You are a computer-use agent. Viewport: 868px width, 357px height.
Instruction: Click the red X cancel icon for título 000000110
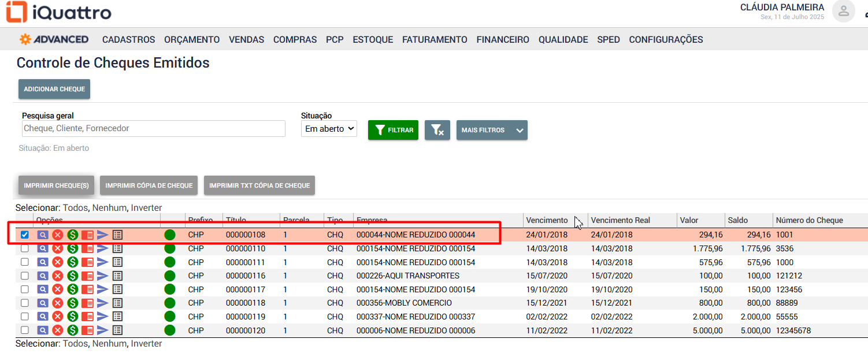[x=58, y=248]
